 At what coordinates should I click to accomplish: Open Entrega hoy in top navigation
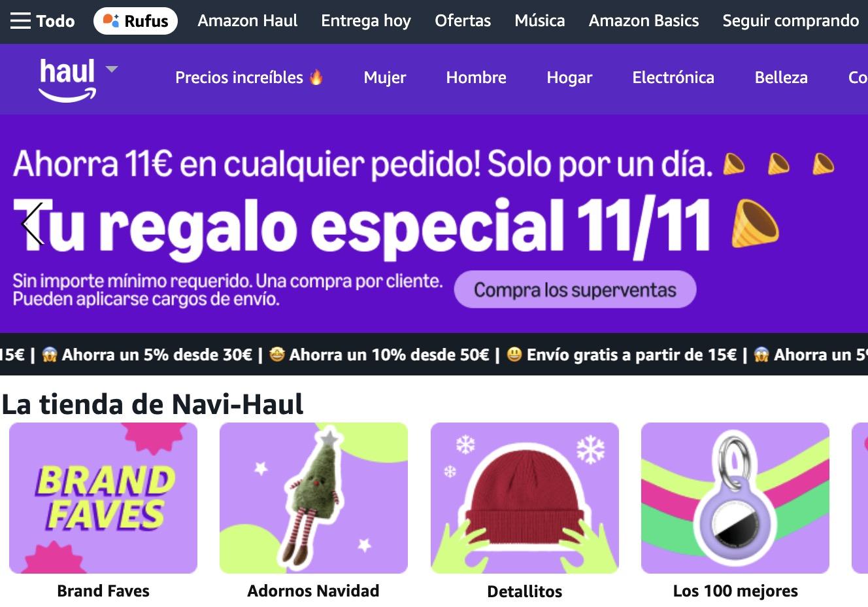pos(366,21)
